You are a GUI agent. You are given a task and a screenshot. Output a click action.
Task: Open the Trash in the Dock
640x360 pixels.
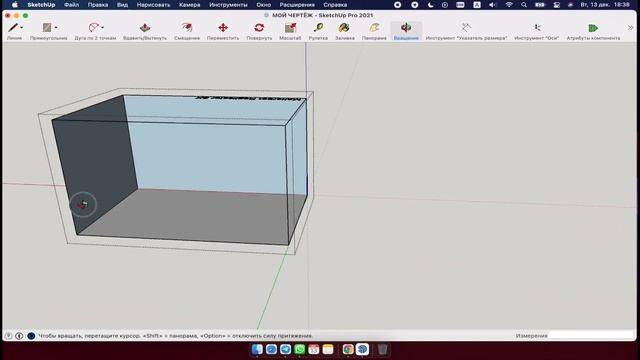click(x=382, y=349)
